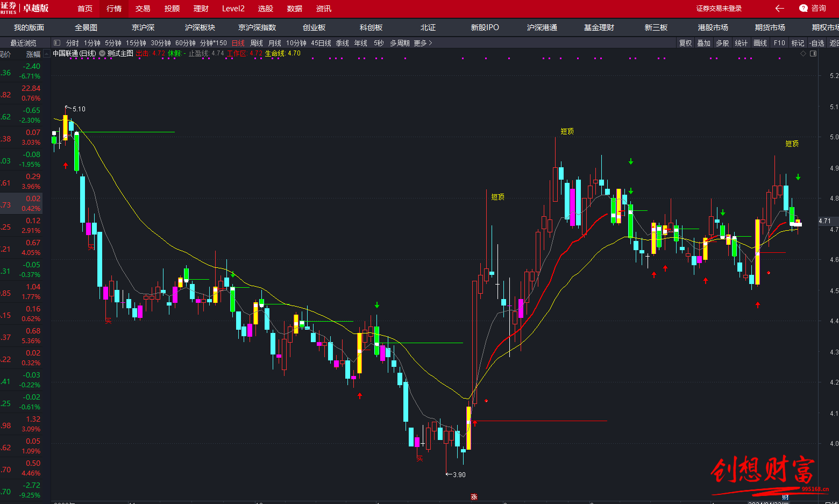Open the 基金理财 tab
839x504 pixels.
coord(599,27)
